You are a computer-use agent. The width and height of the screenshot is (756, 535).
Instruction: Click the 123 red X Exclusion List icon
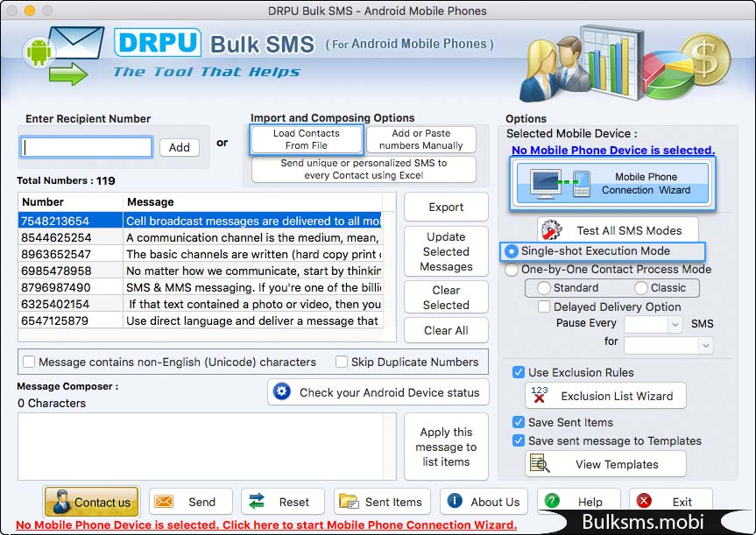pos(540,395)
